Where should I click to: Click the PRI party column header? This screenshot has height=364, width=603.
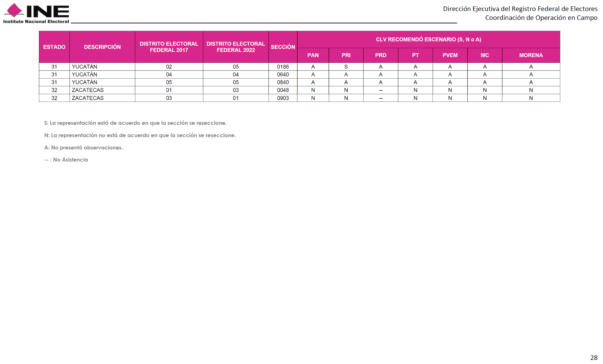pyautogui.click(x=346, y=55)
